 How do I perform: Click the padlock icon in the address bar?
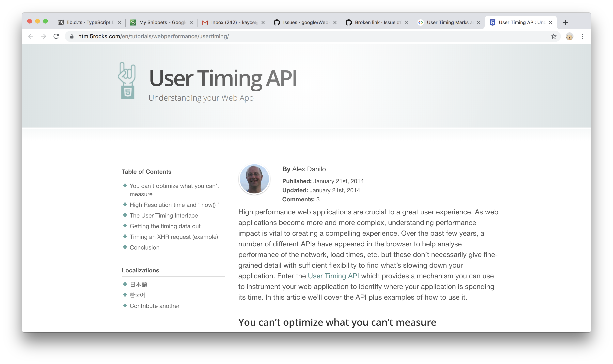[x=71, y=36]
